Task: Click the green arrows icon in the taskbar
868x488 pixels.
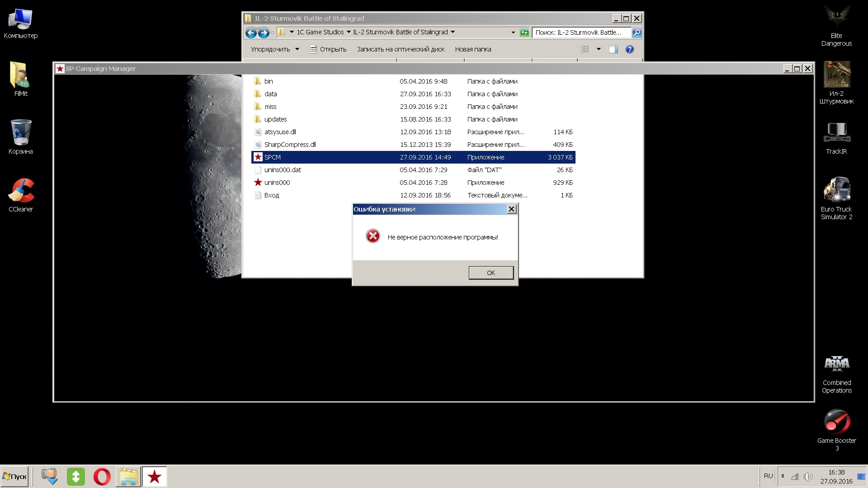Action: pyautogui.click(x=75, y=477)
